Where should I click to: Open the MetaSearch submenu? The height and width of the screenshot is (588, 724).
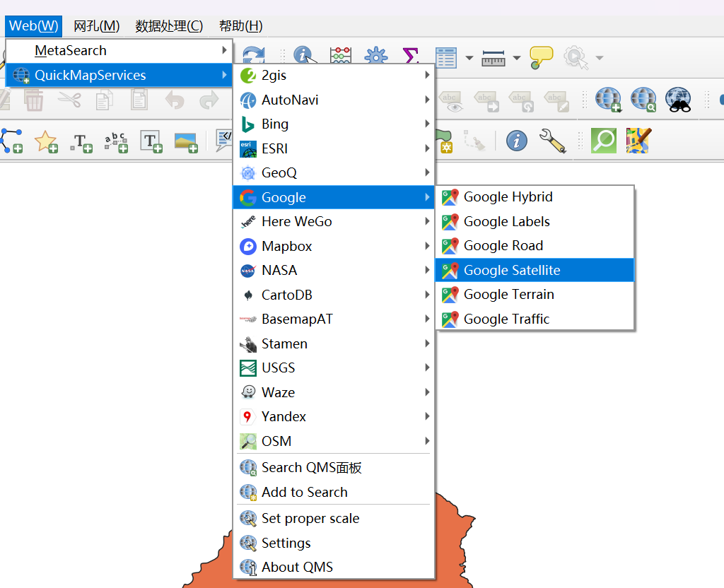pyautogui.click(x=119, y=50)
